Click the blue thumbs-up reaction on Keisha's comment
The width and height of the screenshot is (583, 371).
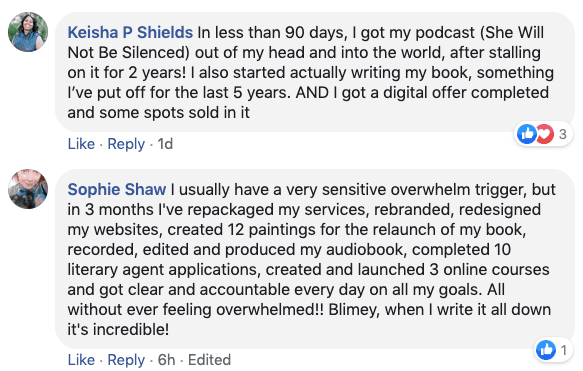pyautogui.click(x=527, y=133)
